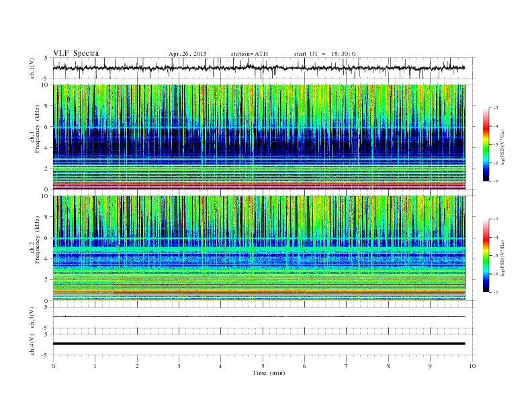Click time axis tick label "1"

pyautogui.click(x=95, y=366)
